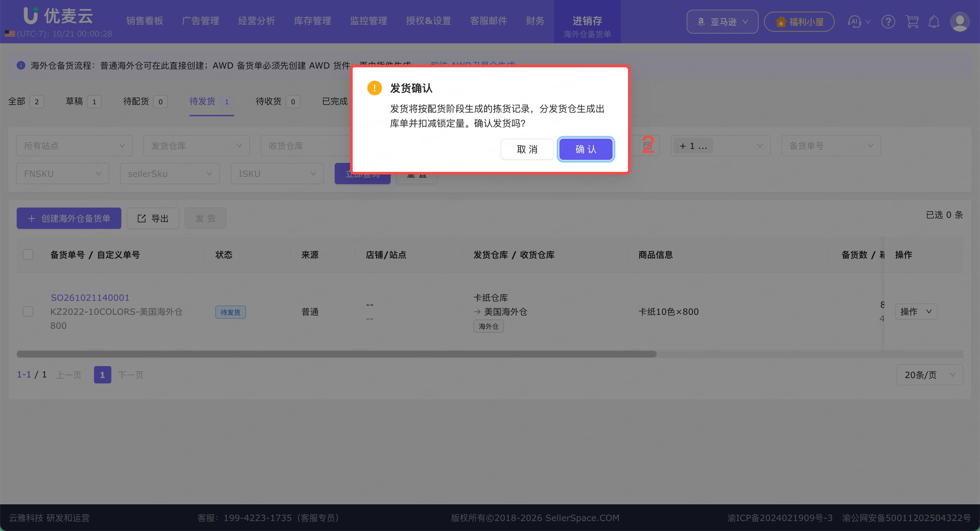Viewport: 980px width, 531px height.
Task: Click the 已选 0 条 selection counter
Action: [944, 215]
